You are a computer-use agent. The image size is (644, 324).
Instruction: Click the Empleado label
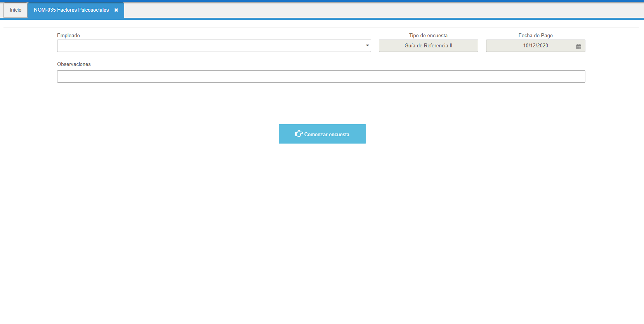coord(68,35)
